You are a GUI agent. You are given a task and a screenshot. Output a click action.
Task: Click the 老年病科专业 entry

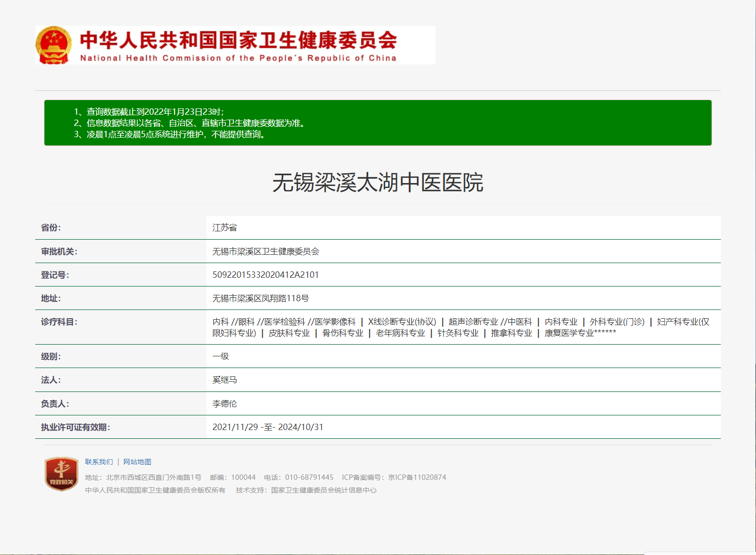coord(400,333)
